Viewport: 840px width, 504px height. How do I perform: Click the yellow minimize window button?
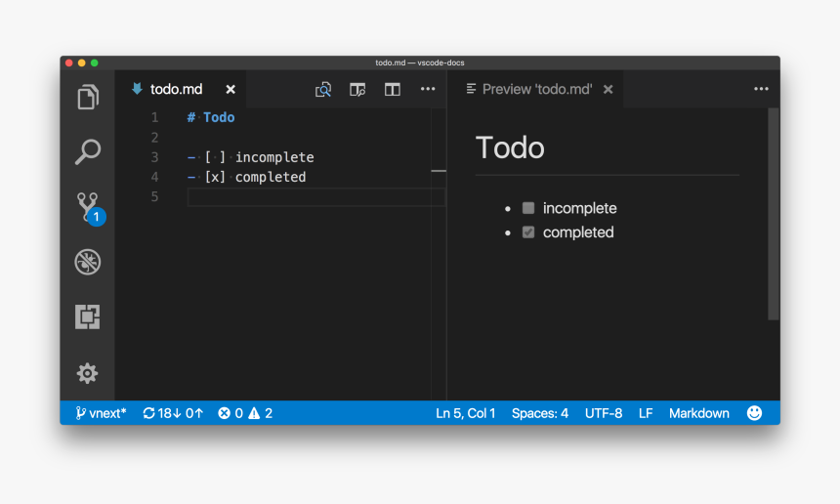coord(81,63)
